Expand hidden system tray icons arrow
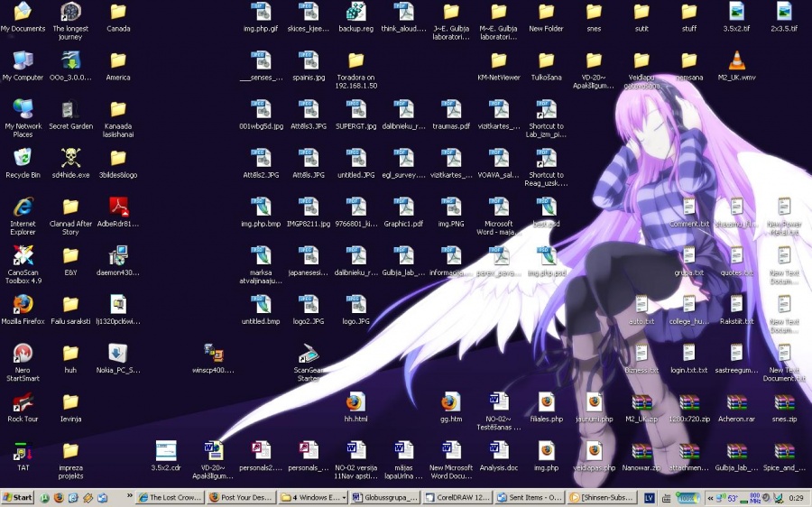Image resolution: width=812 pixels, height=507 pixels. 710,498
